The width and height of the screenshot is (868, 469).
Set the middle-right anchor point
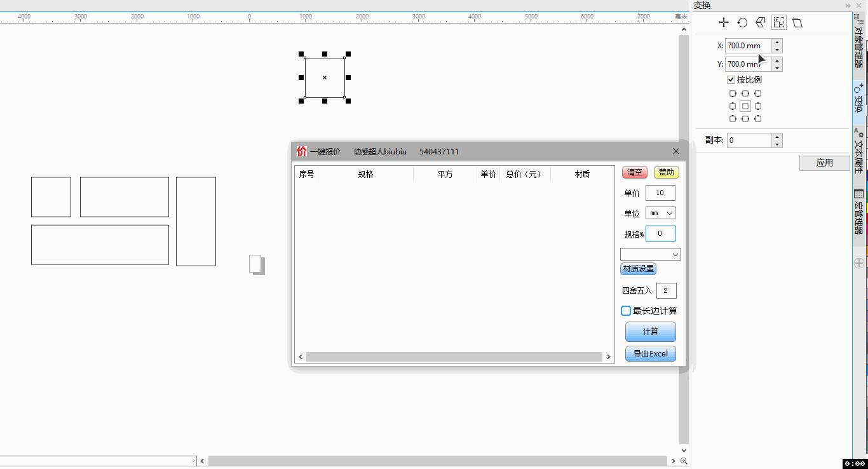[757, 106]
